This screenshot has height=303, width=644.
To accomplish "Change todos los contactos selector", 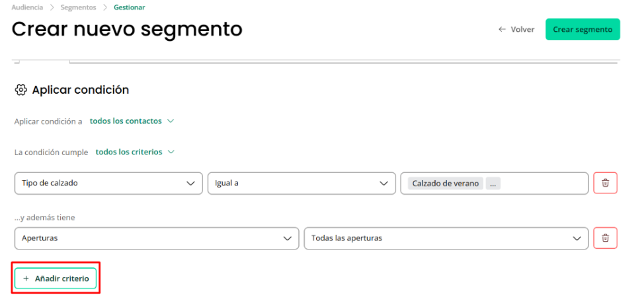I will (x=132, y=121).
